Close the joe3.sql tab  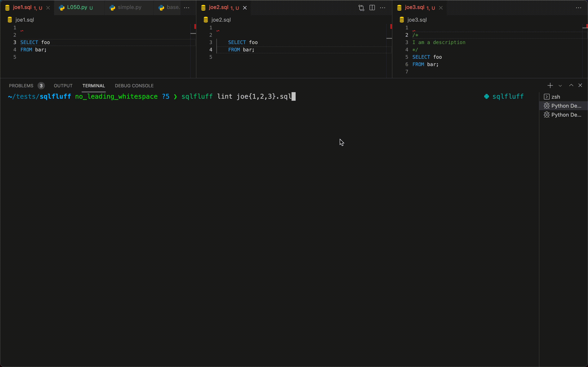pyautogui.click(x=441, y=8)
